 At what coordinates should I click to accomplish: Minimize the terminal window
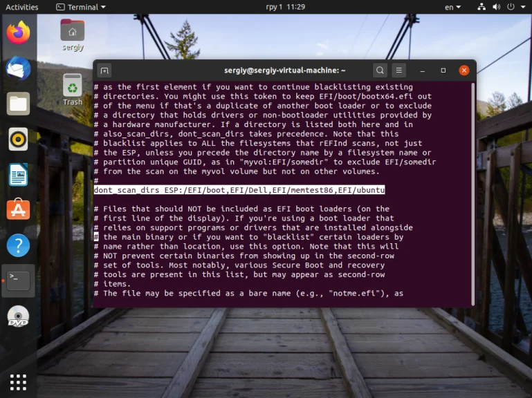(x=423, y=70)
